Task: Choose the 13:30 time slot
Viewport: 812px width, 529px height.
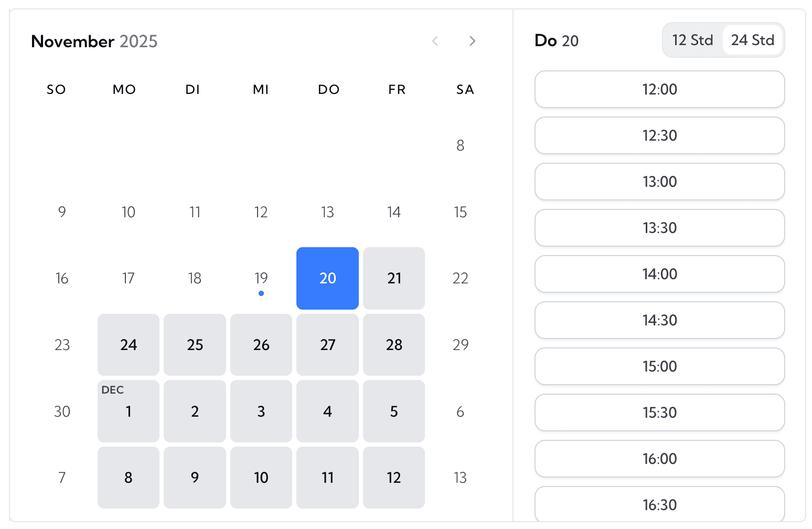Action: click(x=659, y=228)
